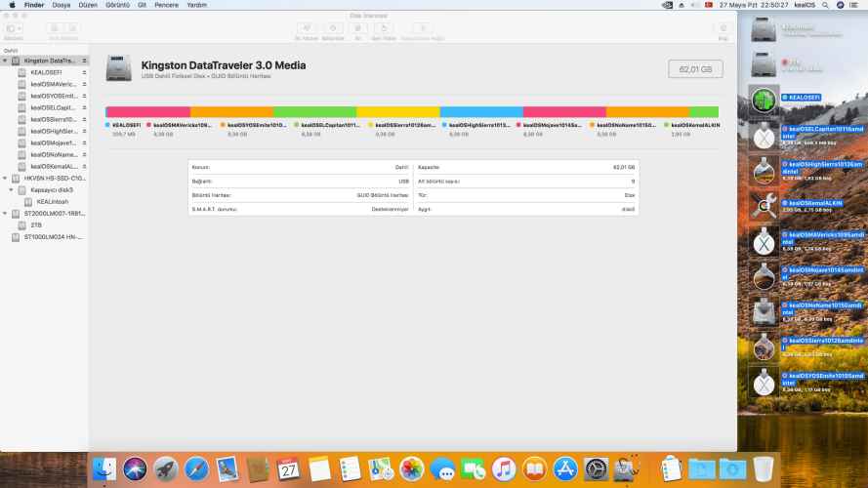The width and height of the screenshot is (868, 488).
Task: Select the 2TB volume in sidebar
Action: (x=36, y=224)
